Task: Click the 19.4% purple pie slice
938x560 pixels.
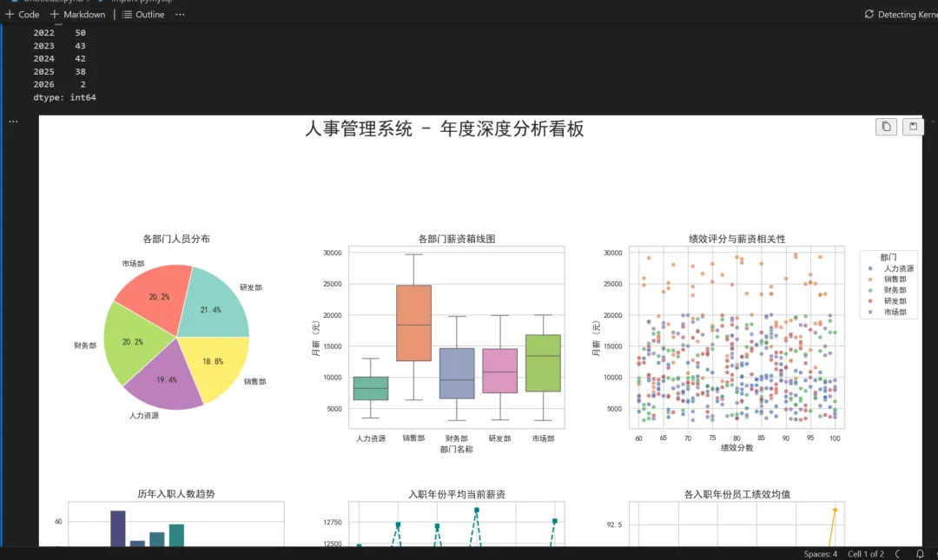Action: (167, 380)
